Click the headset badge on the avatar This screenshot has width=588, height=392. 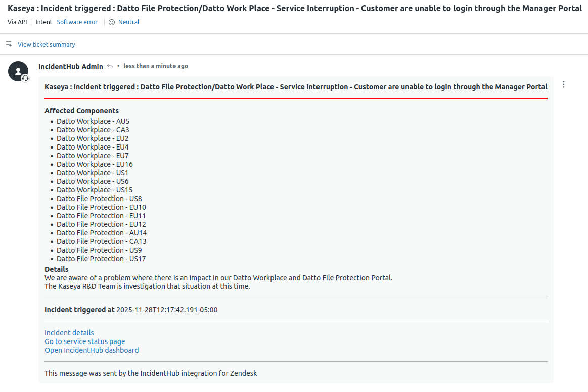point(25,78)
